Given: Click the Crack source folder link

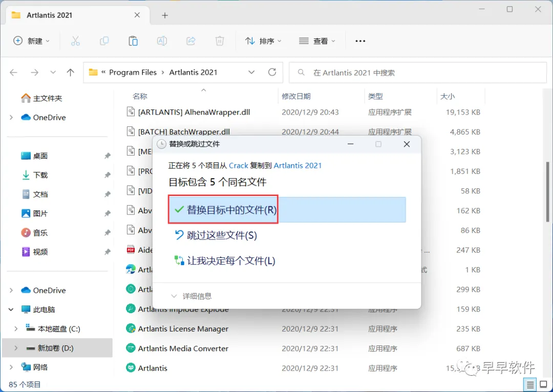Looking at the screenshot, I should point(239,165).
